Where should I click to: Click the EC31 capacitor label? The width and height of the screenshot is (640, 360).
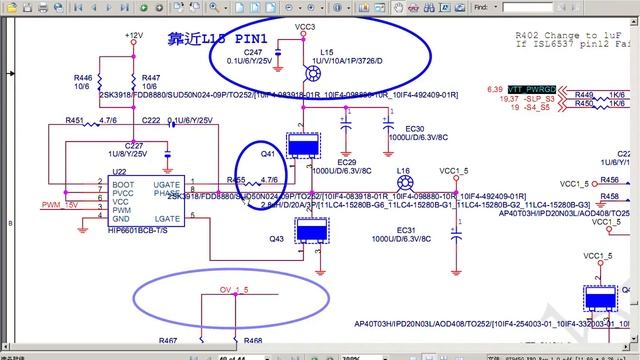tap(406, 230)
